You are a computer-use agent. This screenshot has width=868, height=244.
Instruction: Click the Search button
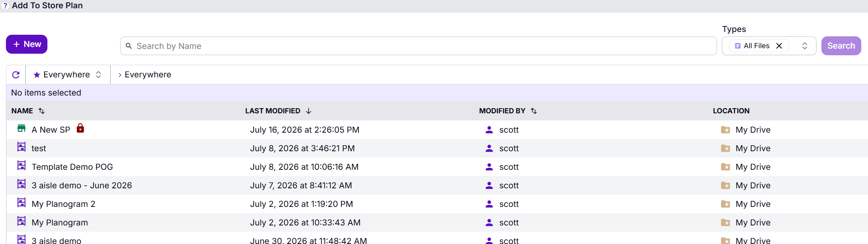pyautogui.click(x=841, y=46)
